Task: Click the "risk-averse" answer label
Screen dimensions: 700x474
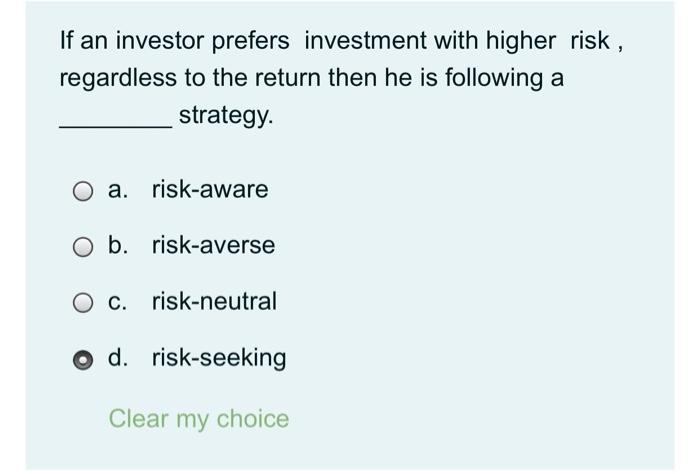Action: (213, 246)
